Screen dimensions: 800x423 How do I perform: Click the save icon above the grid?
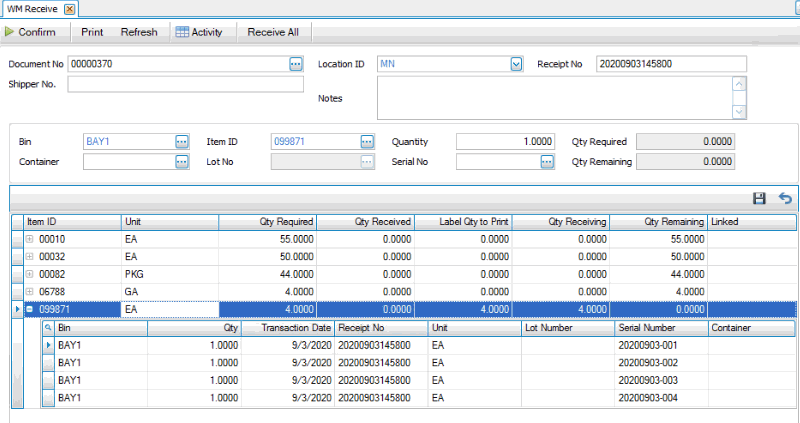759,199
